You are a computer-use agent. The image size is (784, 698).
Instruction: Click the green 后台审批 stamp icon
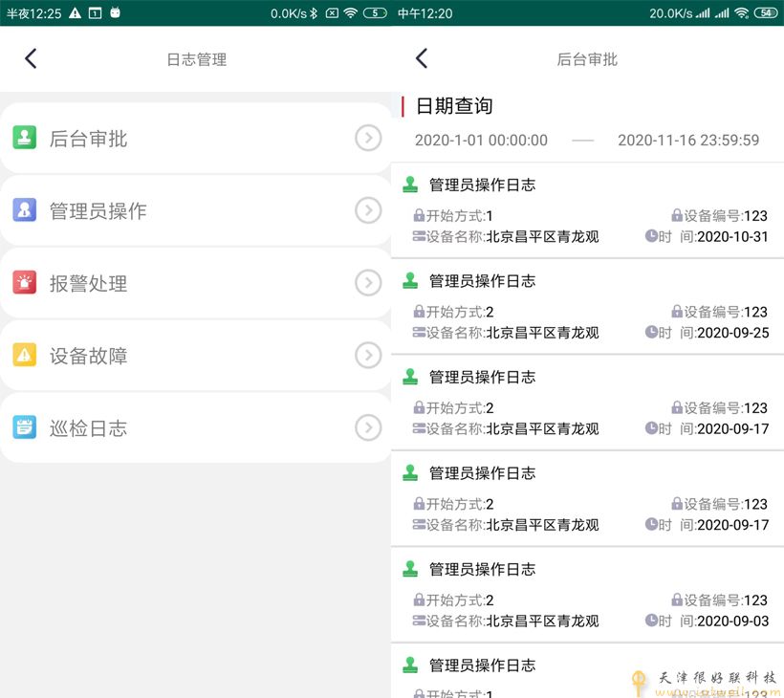coord(25,139)
